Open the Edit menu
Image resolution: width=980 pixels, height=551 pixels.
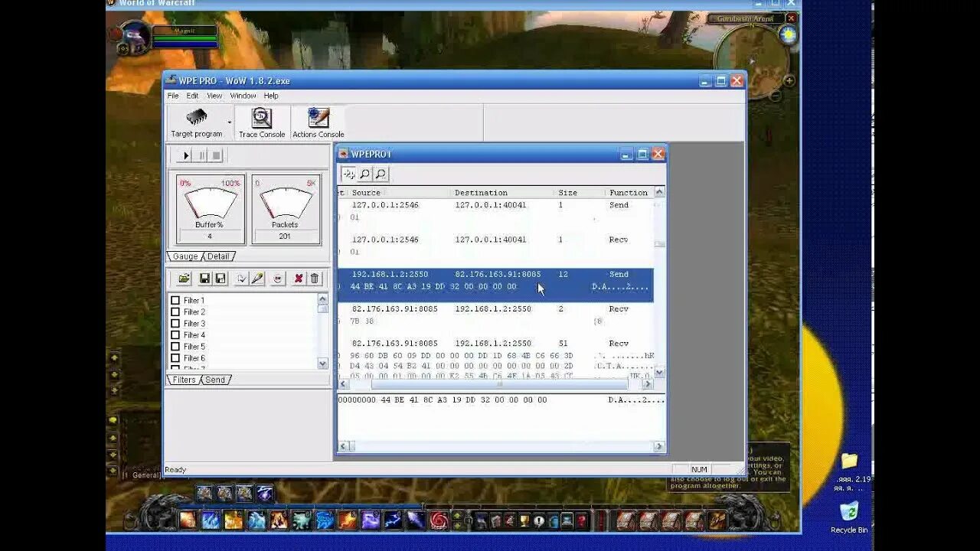coord(192,96)
